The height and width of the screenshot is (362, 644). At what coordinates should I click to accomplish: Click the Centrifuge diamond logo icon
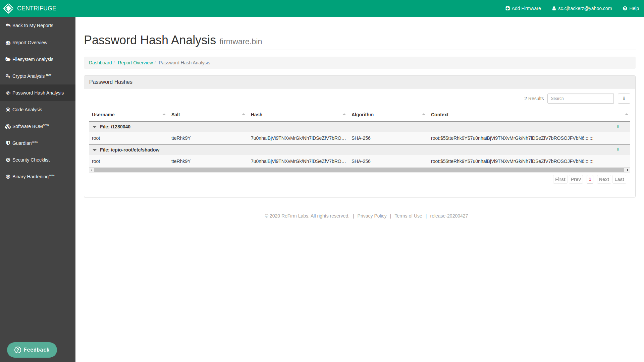tap(8, 8)
